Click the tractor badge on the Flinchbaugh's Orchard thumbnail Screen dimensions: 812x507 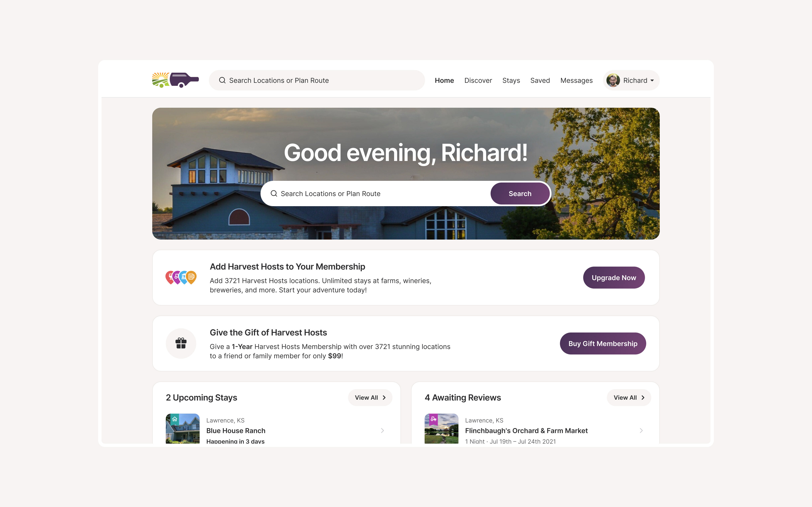click(433, 419)
